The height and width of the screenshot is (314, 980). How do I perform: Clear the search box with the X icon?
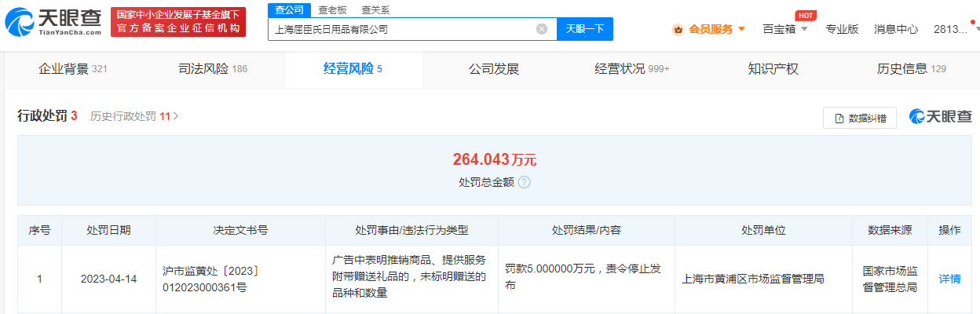click(542, 29)
